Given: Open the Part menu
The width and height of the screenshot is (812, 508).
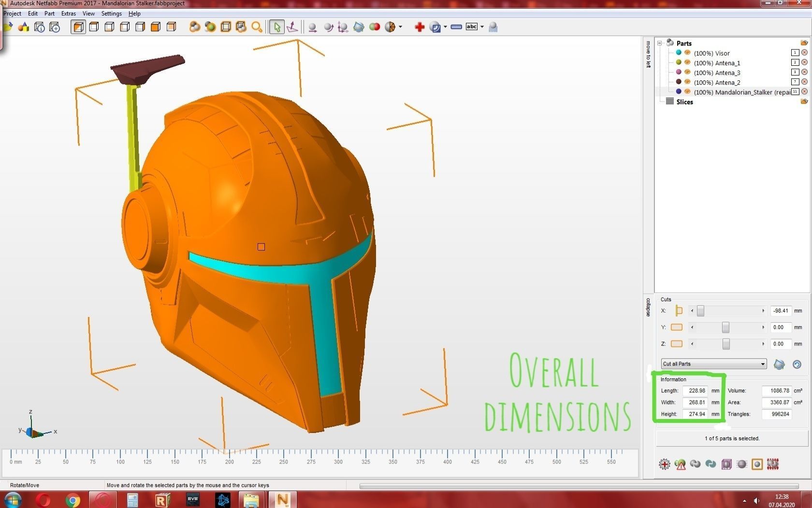Looking at the screenshot, I should click(x=49, y=14).
